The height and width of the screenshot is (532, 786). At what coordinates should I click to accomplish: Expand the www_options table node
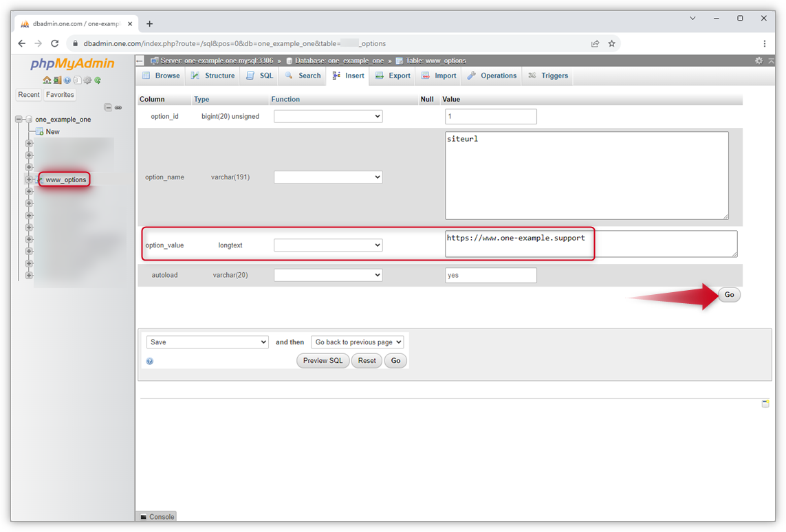point(29,180)
